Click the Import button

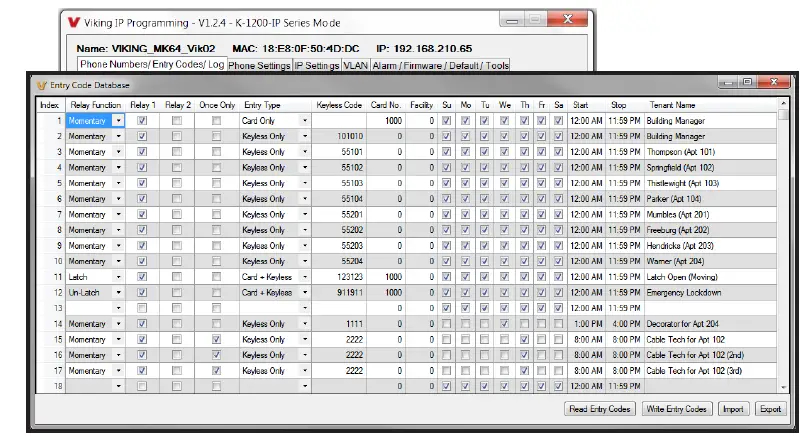pos(733,409)
